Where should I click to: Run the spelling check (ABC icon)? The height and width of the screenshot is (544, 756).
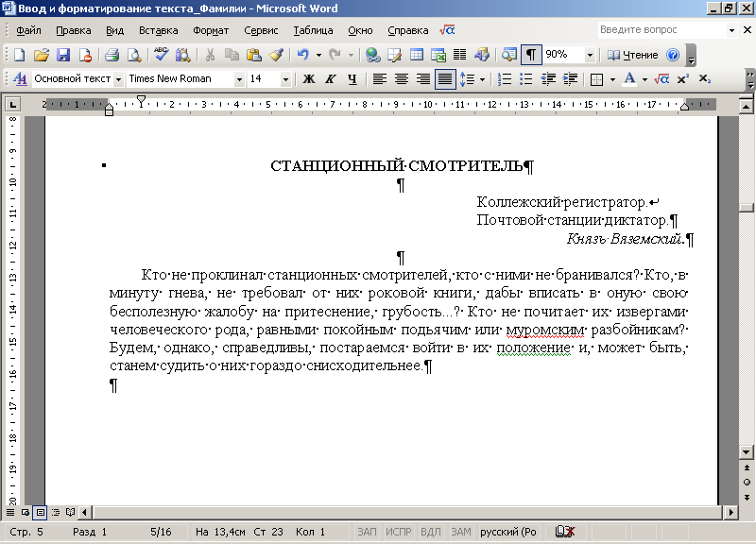pyautogui.click(x=161, y=55)
